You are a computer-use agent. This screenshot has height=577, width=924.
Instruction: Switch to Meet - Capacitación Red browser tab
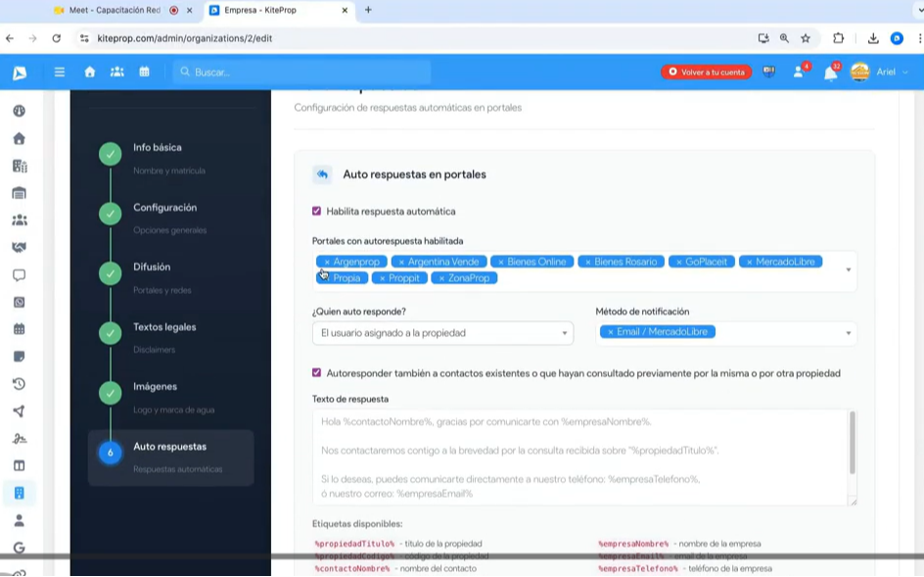click(122, 10)
